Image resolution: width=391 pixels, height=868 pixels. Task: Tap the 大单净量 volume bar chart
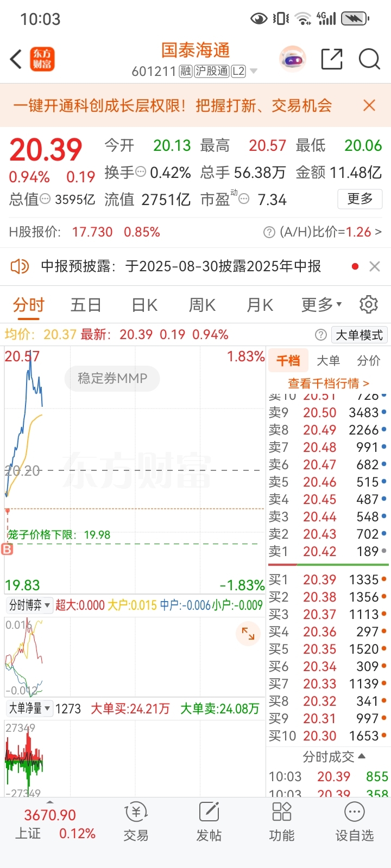135,758
